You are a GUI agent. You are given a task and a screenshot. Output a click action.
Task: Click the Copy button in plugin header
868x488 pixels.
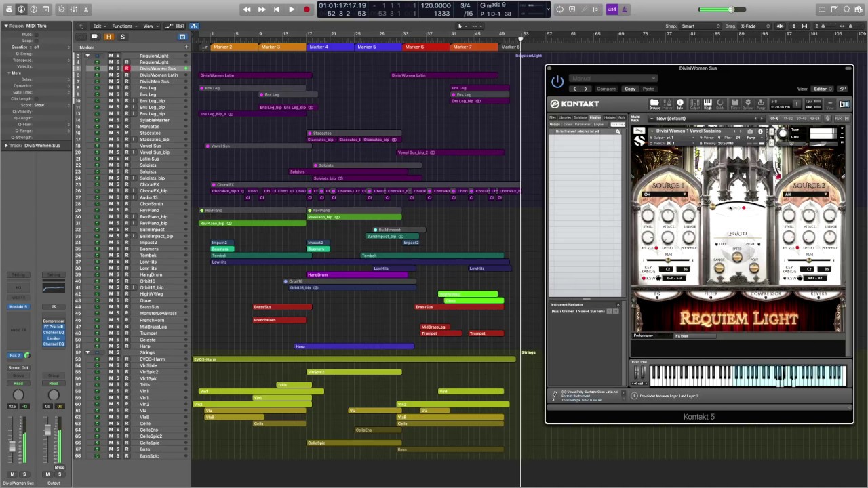point(630,89)
